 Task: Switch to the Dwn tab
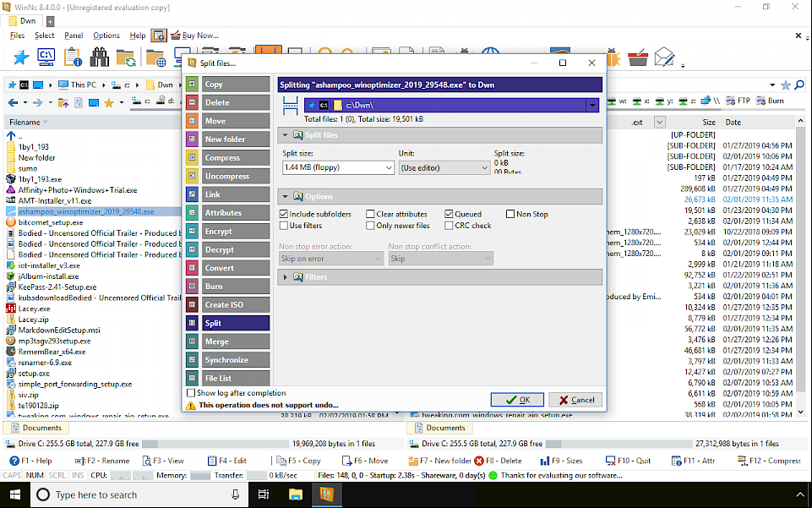[22, 21]
